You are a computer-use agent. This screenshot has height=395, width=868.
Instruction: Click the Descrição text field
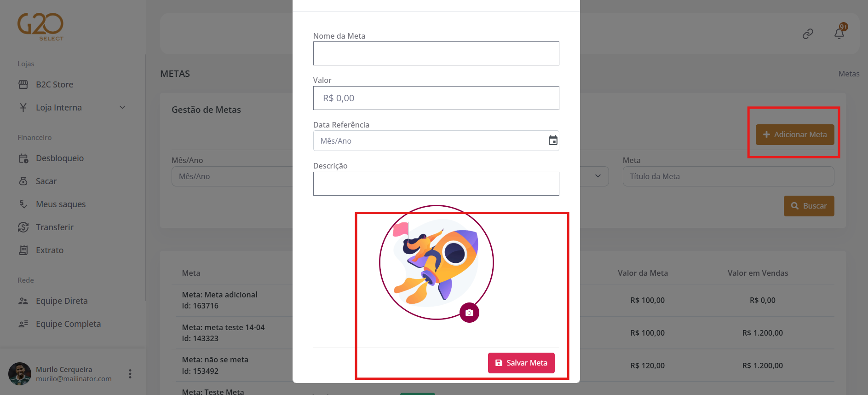point(436,184)
